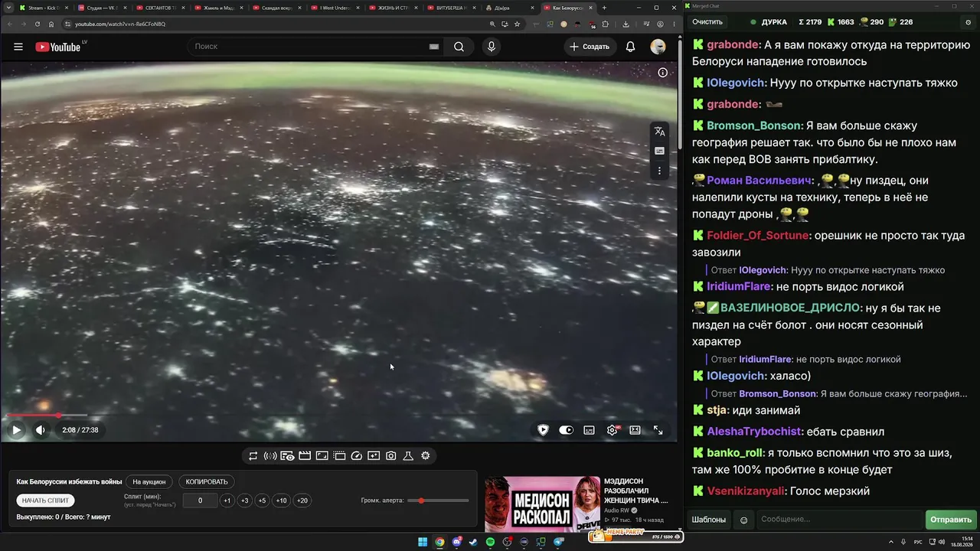
Task: Go to the YouTube home logo
Action: pos(58,47)
